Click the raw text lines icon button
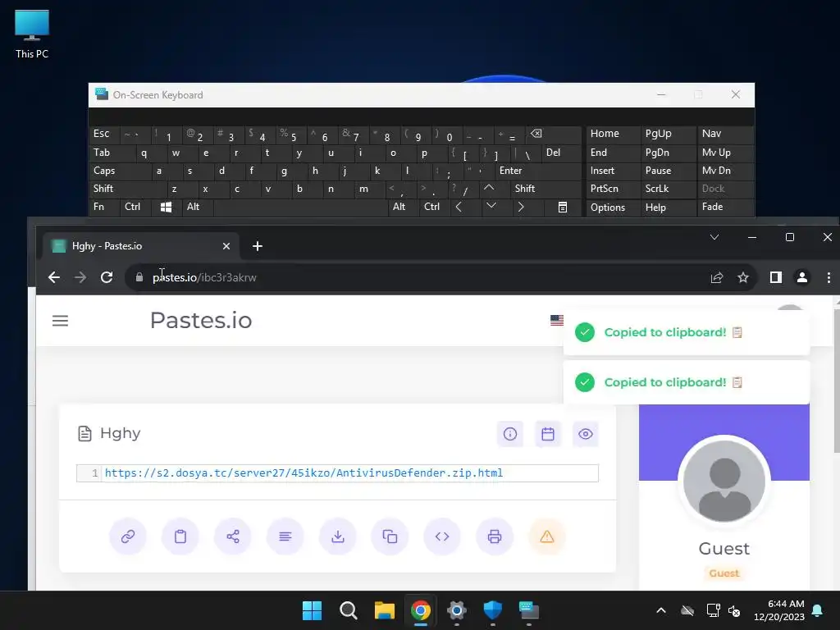 [x=285, y=536]
